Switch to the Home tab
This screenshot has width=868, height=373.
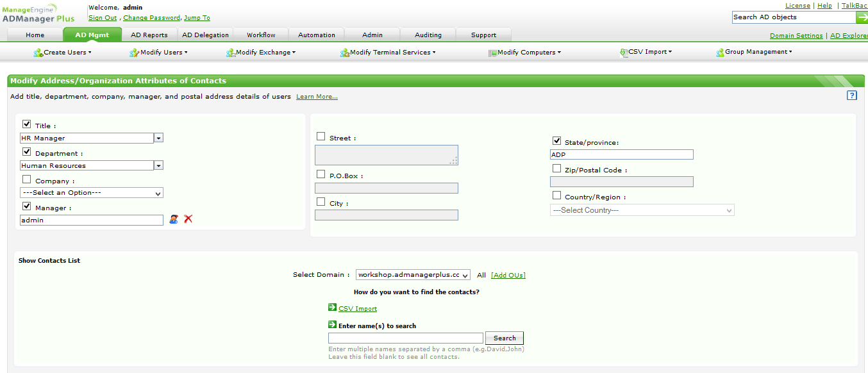tap(35, 35)
